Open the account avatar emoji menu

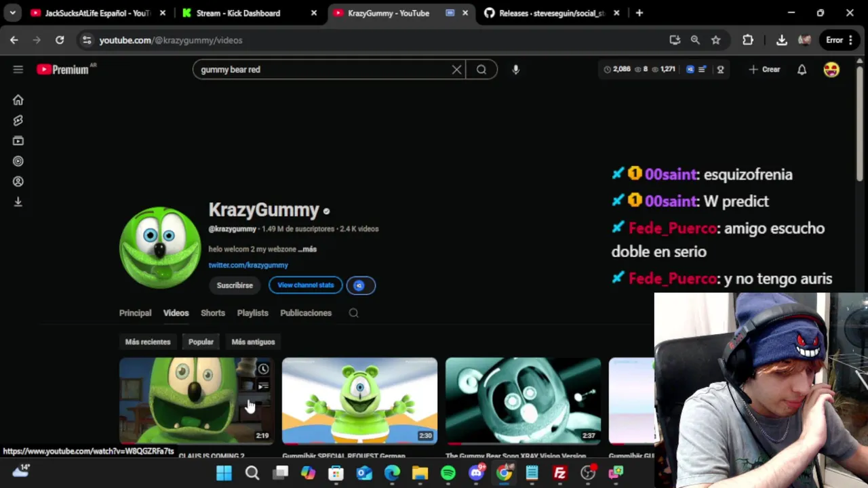coord(831,69)
